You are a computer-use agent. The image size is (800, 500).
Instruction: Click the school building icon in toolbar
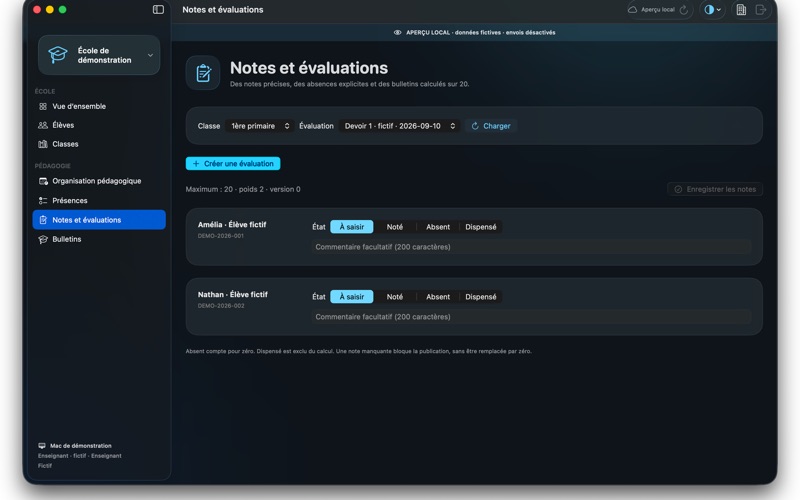point(741,10)
